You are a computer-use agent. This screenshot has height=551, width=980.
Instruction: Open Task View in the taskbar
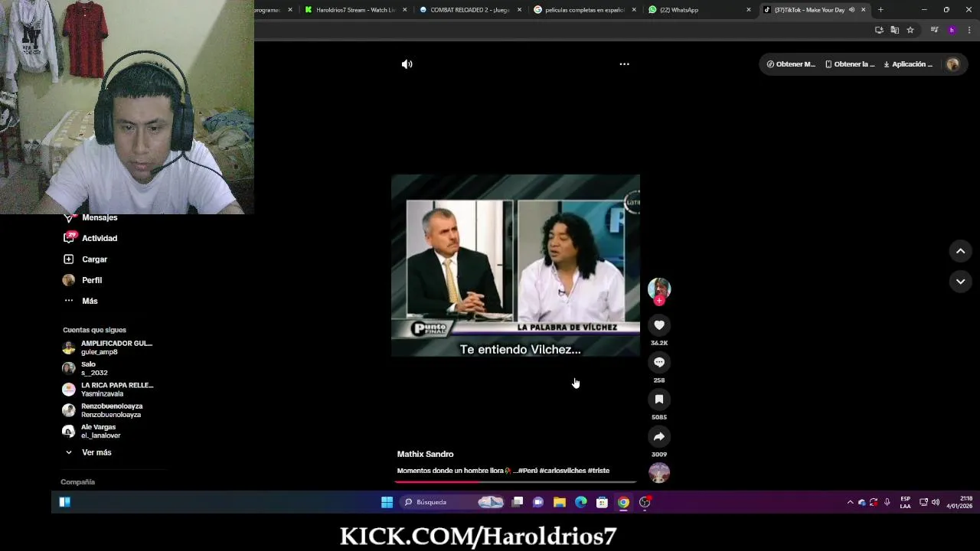click(x=518, y=502)
